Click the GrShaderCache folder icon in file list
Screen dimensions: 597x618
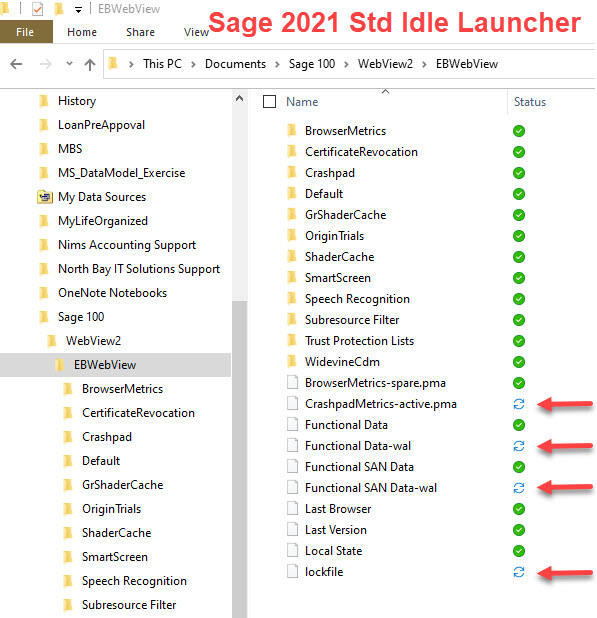pyautogui.click(x=292, y=214)
